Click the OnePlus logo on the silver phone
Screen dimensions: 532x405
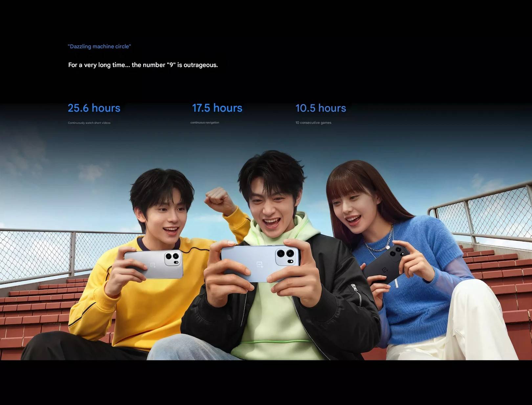[x=153, y=265]
